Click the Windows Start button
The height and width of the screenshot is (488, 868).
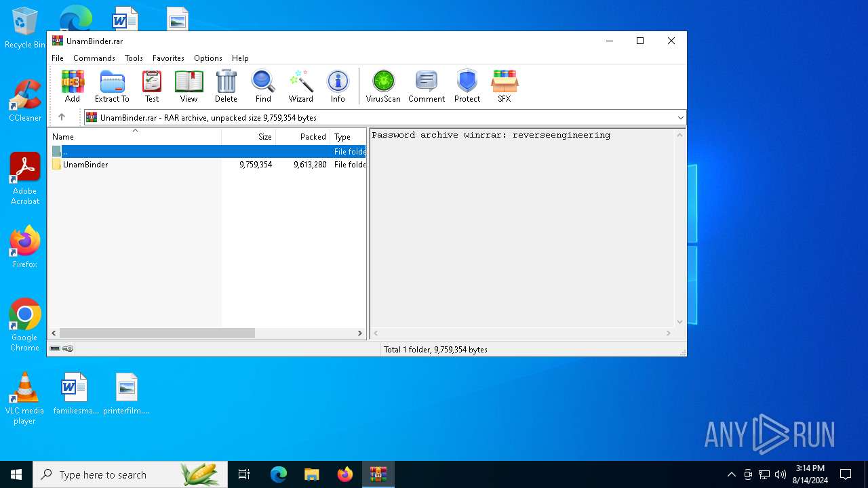click(16, 474)
